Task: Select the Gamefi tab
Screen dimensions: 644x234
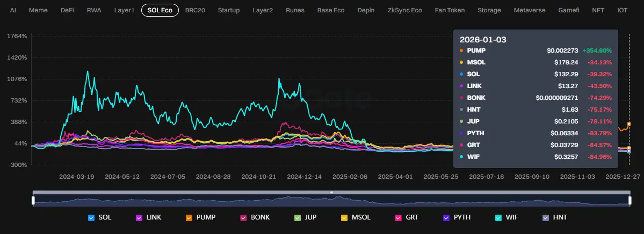Action: point(570,10)
